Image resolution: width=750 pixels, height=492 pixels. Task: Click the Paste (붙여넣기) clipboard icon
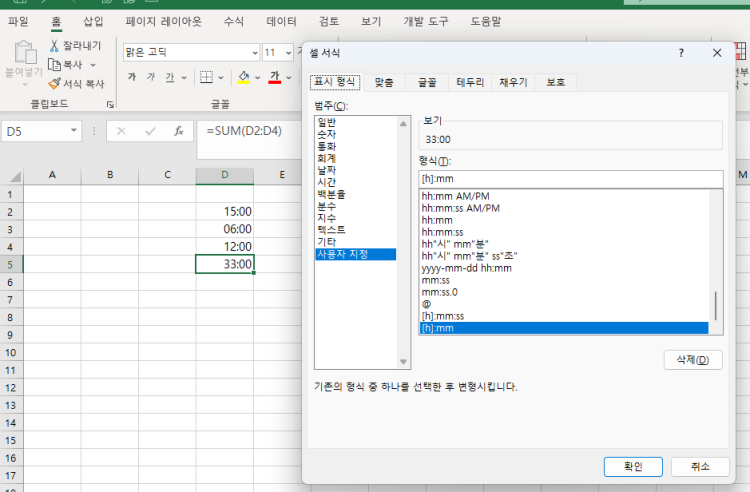pyautogui.click(x=22, y=55)
